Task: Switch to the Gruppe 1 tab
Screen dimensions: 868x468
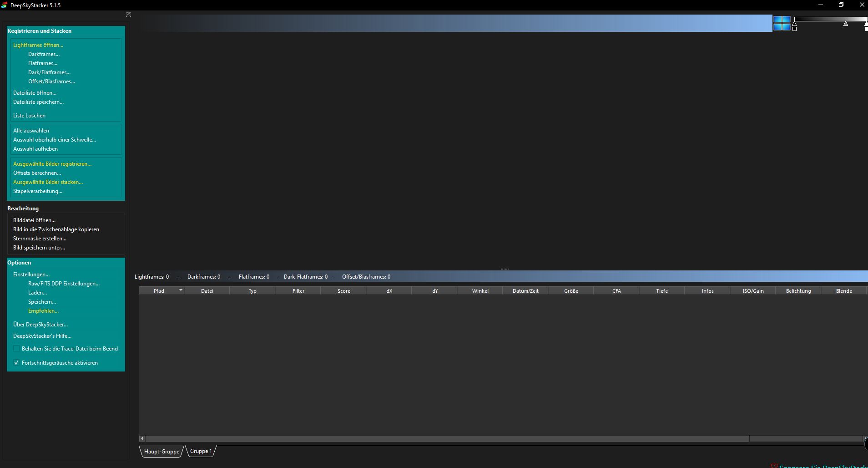Action: pos(201,451)
